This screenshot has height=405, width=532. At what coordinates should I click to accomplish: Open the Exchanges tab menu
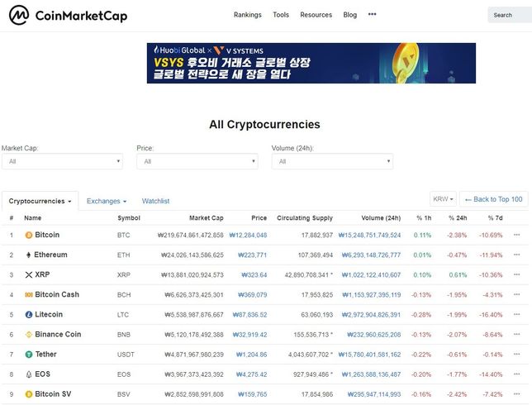pos(107,201)
